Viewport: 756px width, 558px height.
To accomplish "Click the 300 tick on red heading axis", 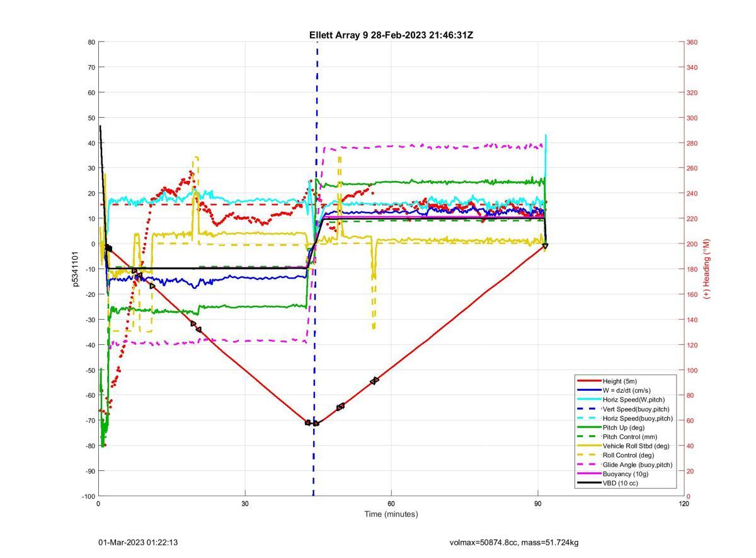I will 692,118.
